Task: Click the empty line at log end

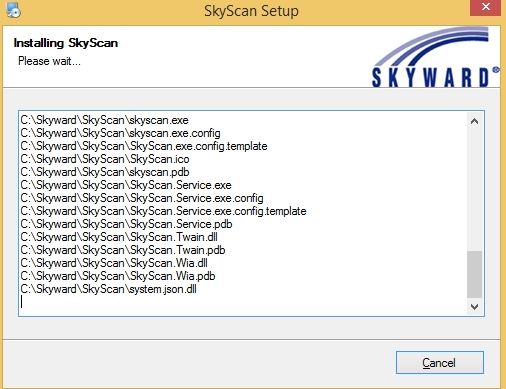Action: (x=243, y=302)
